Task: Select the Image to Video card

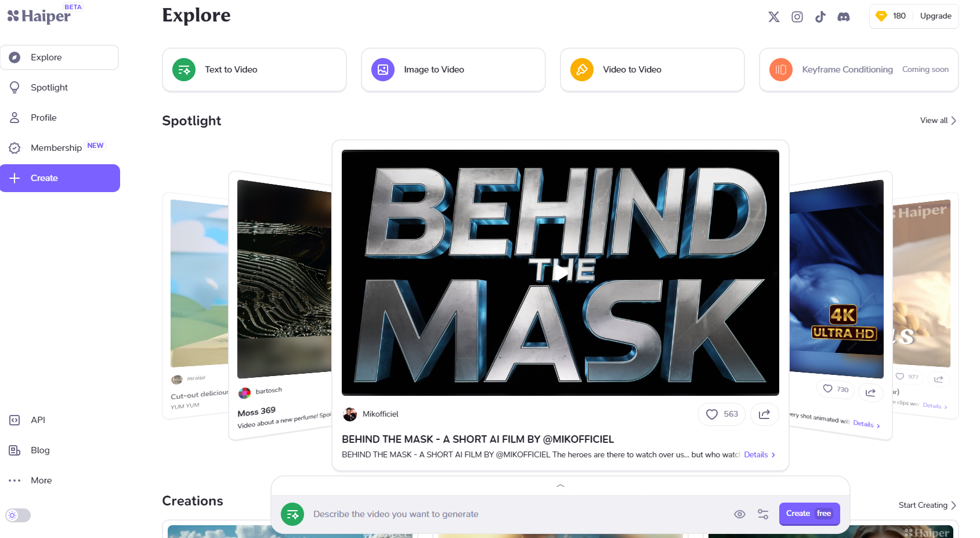Action: pyautogui.click(x=453, y=70)
